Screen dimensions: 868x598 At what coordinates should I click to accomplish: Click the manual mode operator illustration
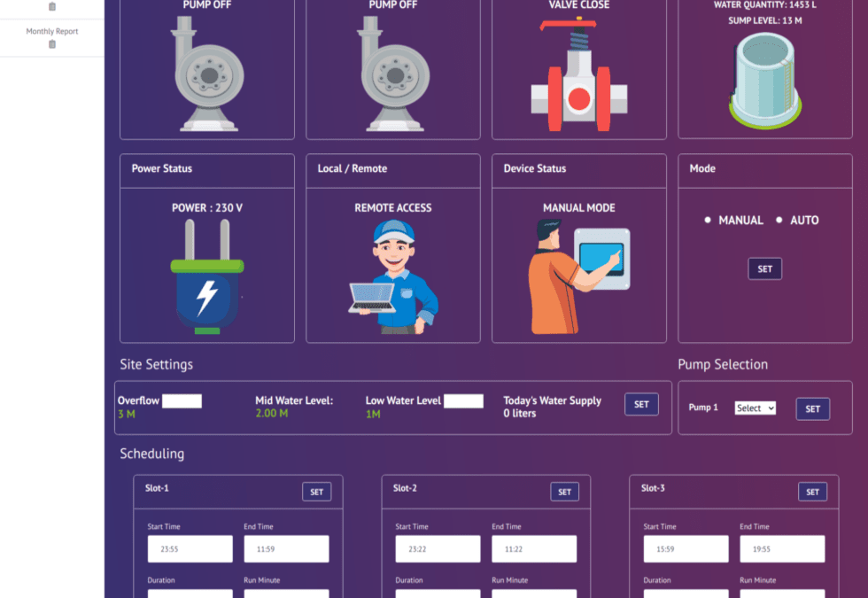[578, 276]
